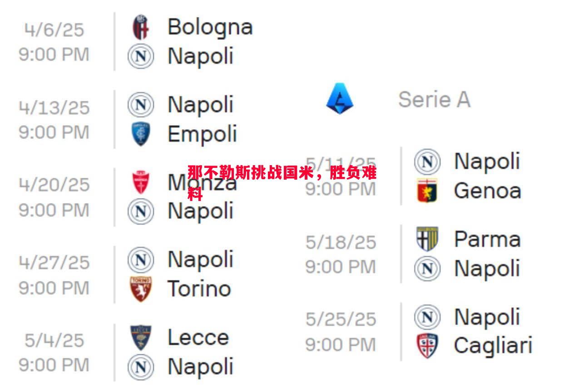
Task: Select the Bologna team name
Action: 210,27
